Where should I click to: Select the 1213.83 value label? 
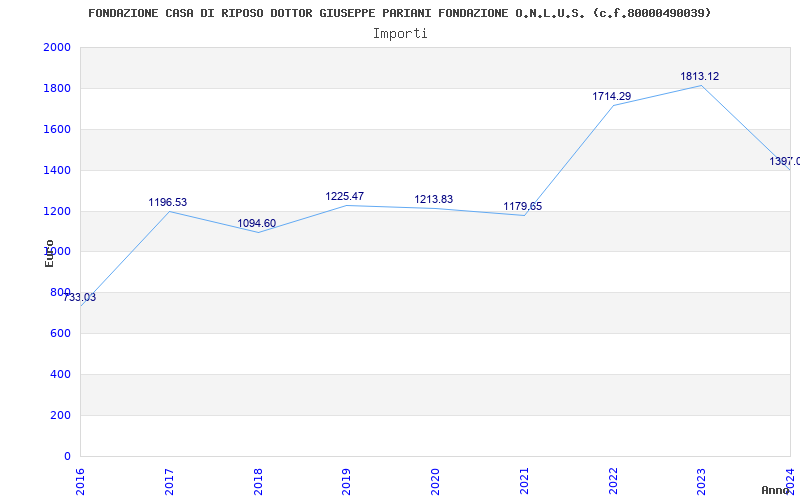434,199
